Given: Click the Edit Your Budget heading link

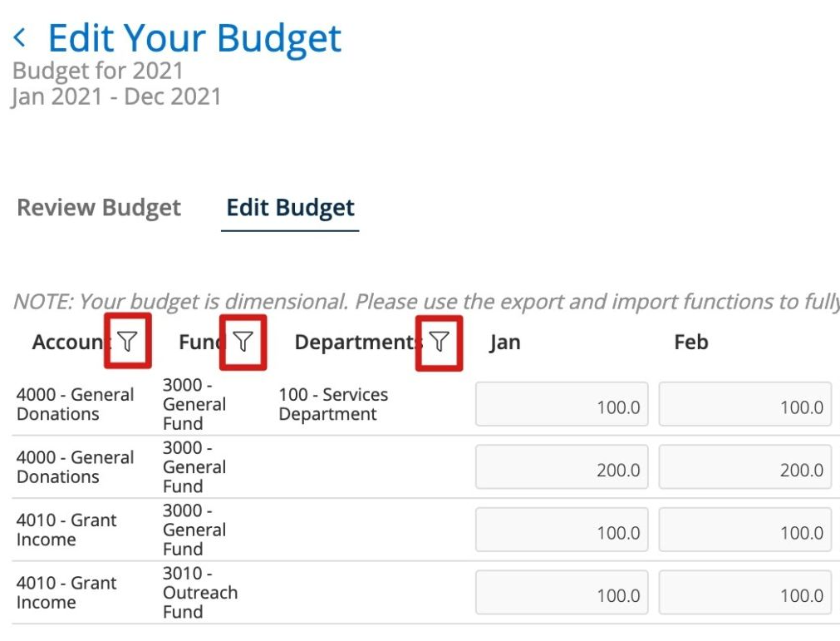Looking at the screenshot, I should (195, 38).
